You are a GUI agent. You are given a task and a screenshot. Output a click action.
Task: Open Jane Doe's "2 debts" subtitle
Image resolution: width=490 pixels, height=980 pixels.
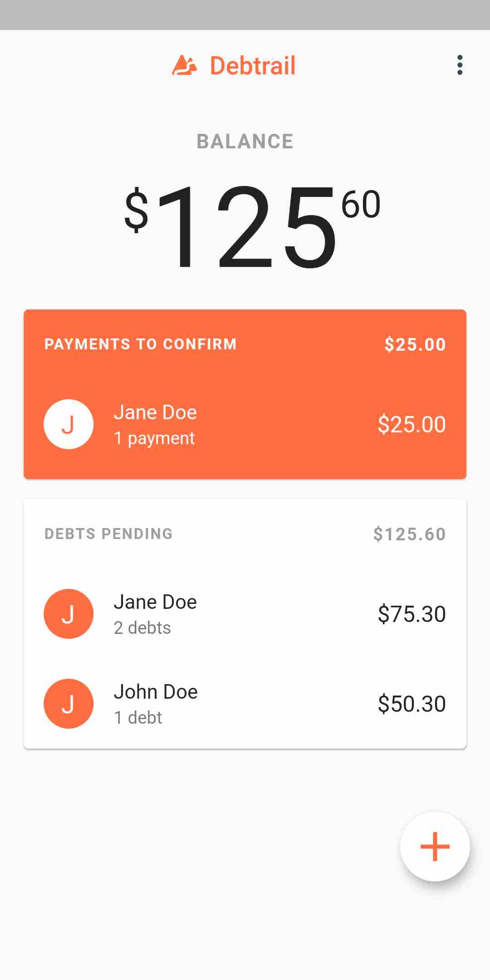(142, 628)
